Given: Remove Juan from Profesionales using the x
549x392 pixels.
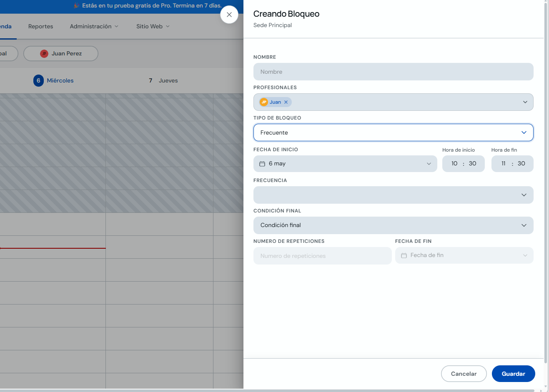Looking at the screenshot, I should pyautogui.click(x=286, y=102).
